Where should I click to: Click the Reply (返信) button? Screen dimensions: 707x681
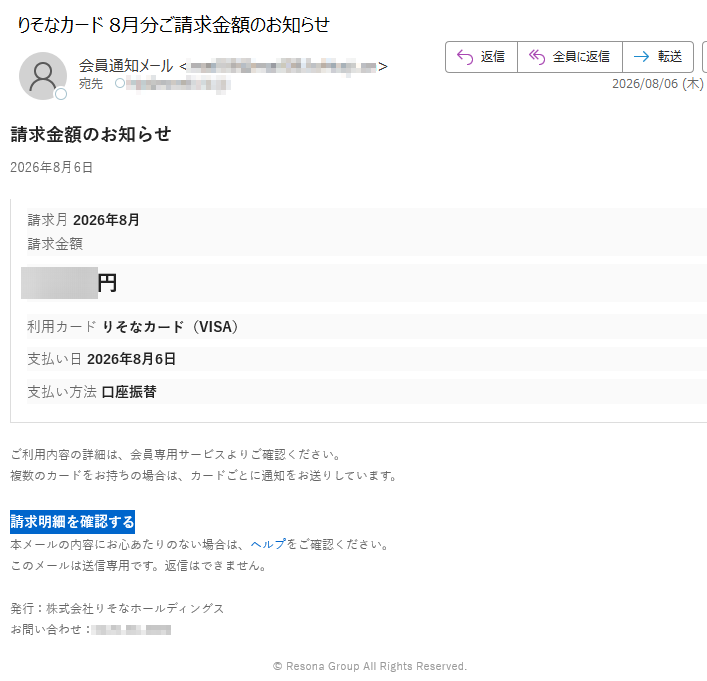481,57
